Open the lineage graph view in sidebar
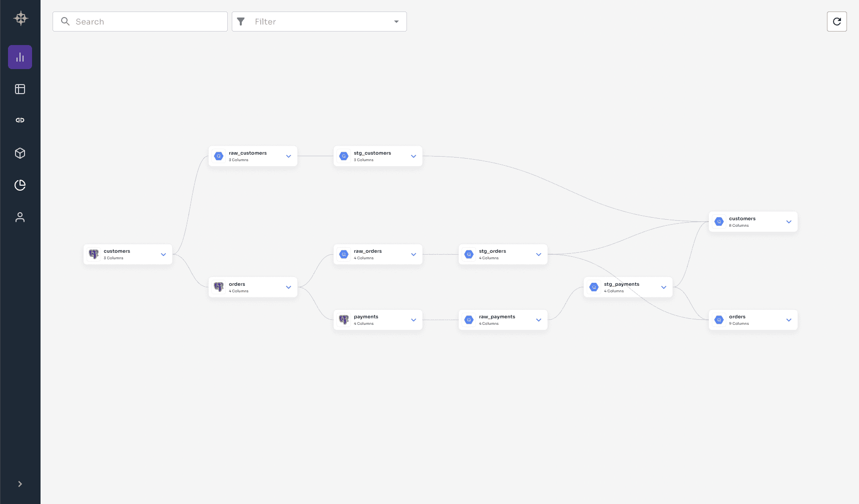The height and width of the screenshot is (504, 859). click(x=20, y=57)
